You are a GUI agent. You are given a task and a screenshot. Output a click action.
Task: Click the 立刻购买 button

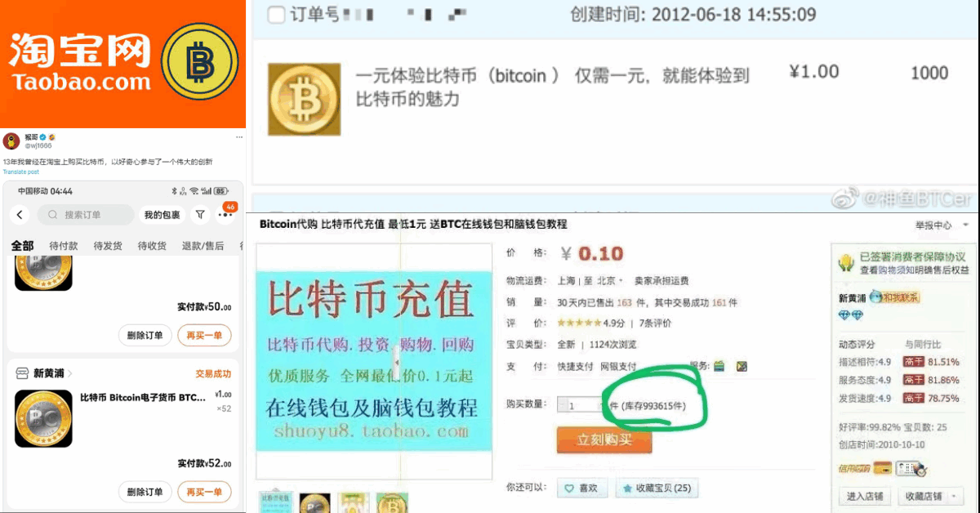604,439
